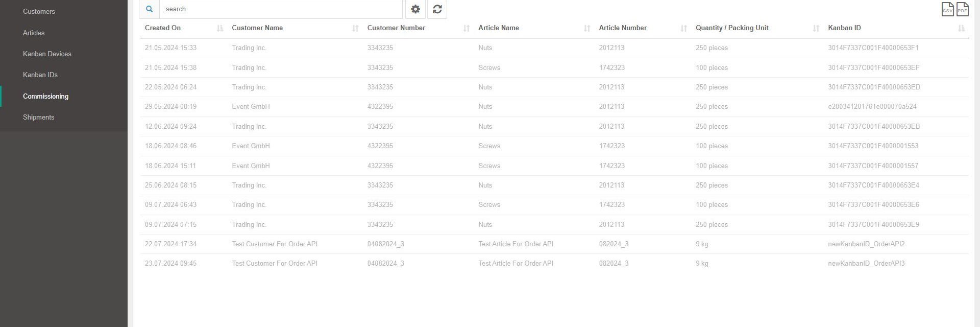Click Event GmbH in 29.05.2024 row
The image size is (980, 327).
pos(251,107)
